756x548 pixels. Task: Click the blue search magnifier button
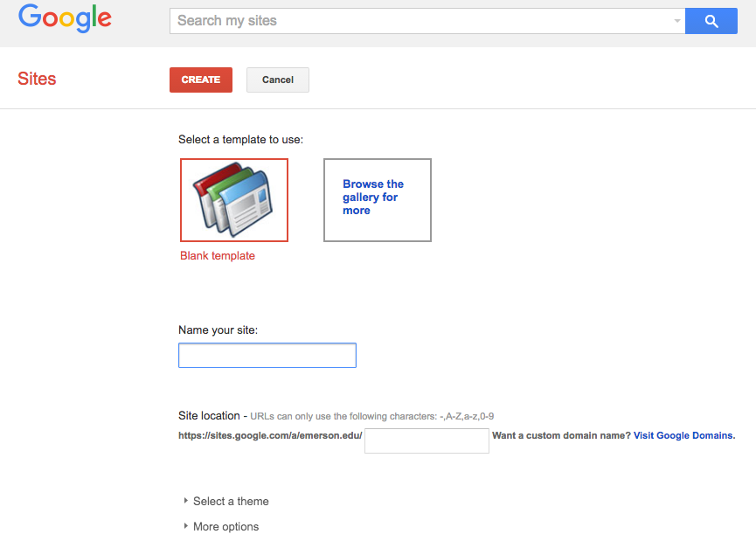point(711,21)
